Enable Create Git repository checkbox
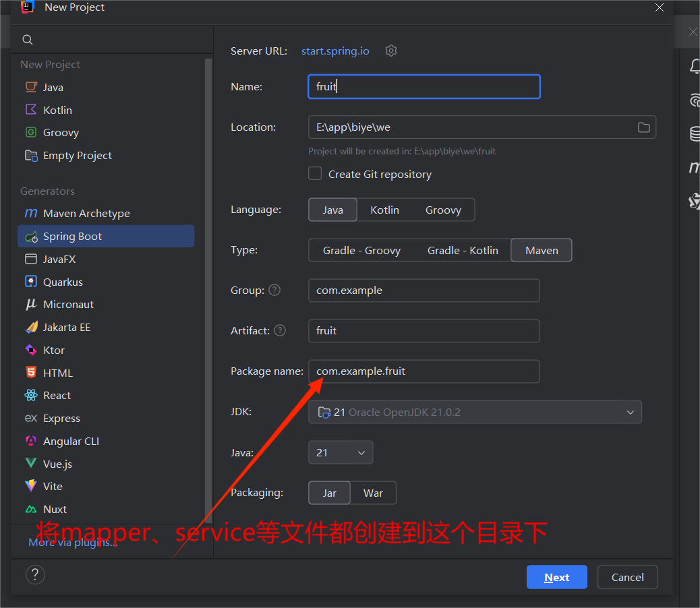Image resolution: width=700 pixels, height=608 pixels. click(x=315, y=174)
